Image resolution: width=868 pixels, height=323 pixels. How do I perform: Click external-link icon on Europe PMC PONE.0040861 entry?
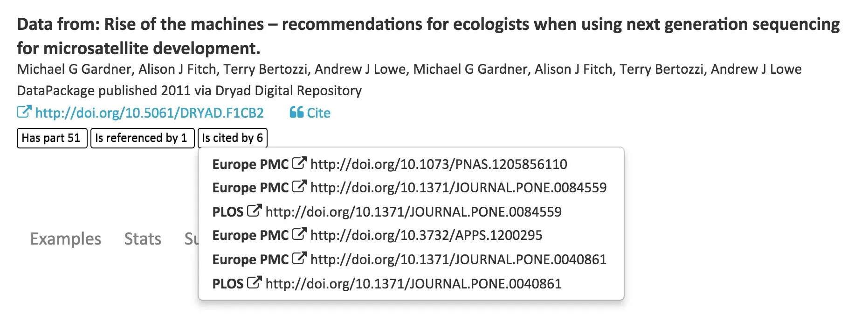[300, 258]
